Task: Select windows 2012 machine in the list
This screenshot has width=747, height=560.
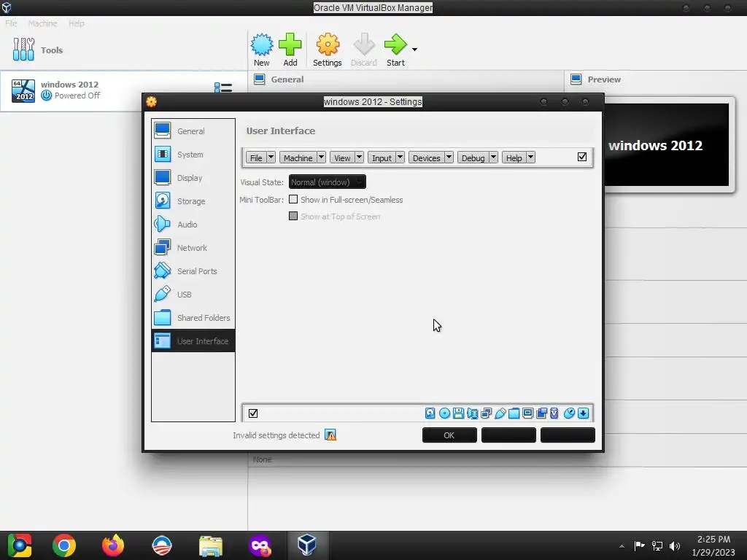Action: [123, 90]
